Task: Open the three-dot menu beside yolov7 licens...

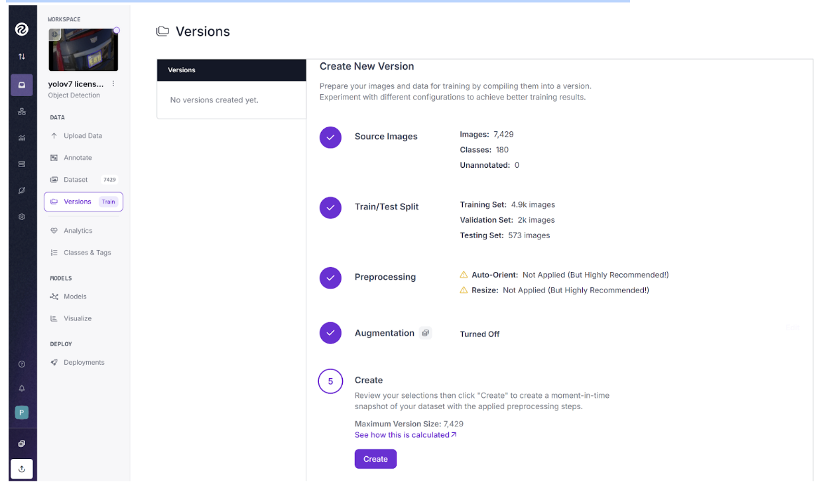Action: pyautogui.click(x=113, y=84)
